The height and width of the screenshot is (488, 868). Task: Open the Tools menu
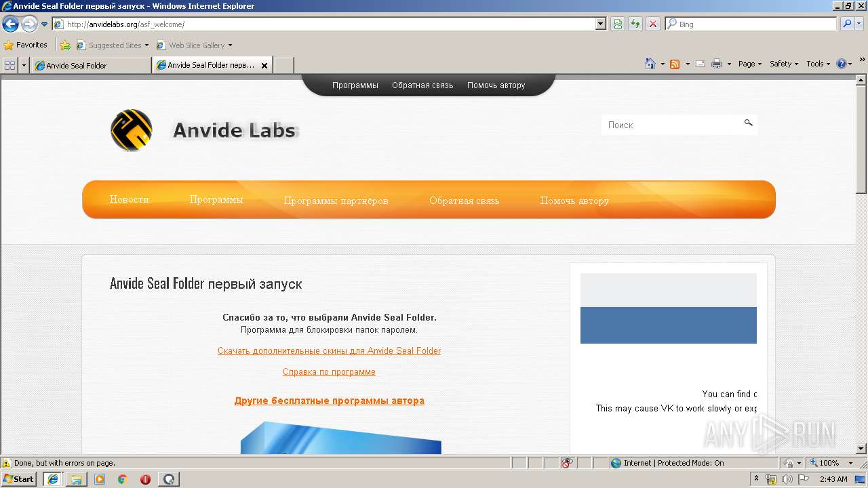pyautogui.click(x=818, y=64)
